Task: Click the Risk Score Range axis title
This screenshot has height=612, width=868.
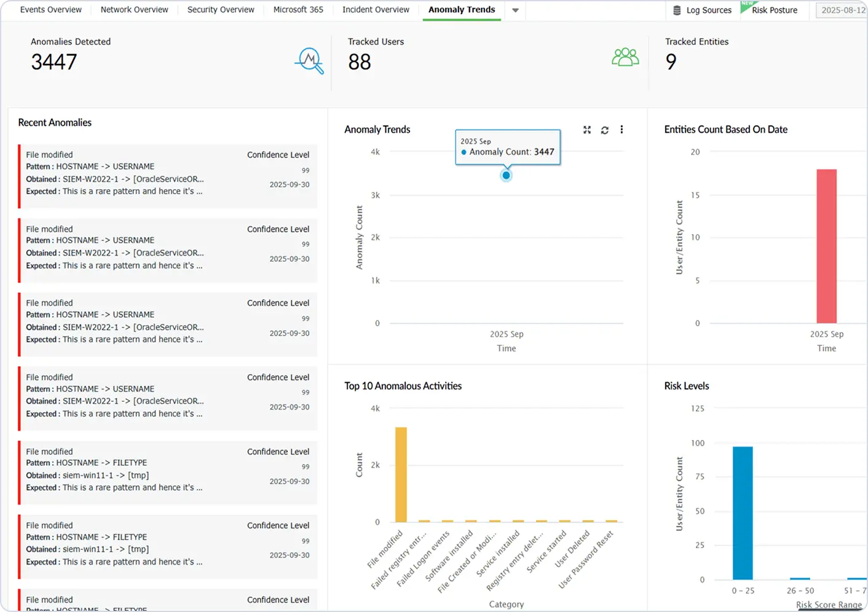Action: 829,605
